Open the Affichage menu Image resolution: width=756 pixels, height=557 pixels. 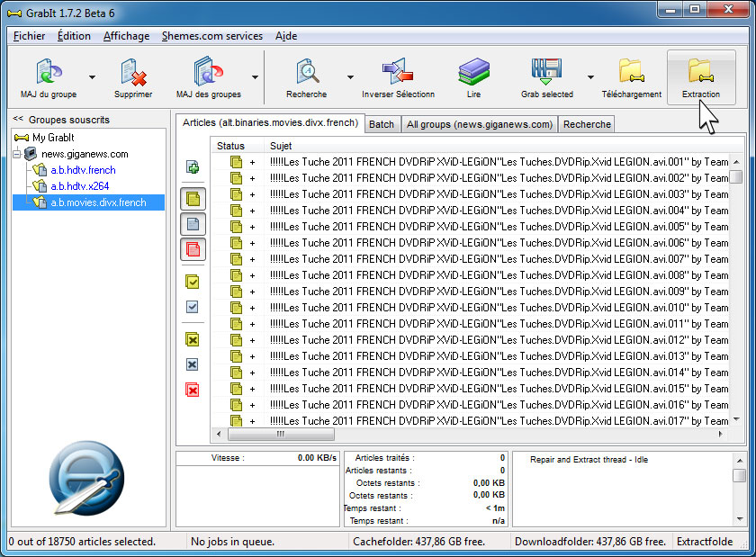126,36
